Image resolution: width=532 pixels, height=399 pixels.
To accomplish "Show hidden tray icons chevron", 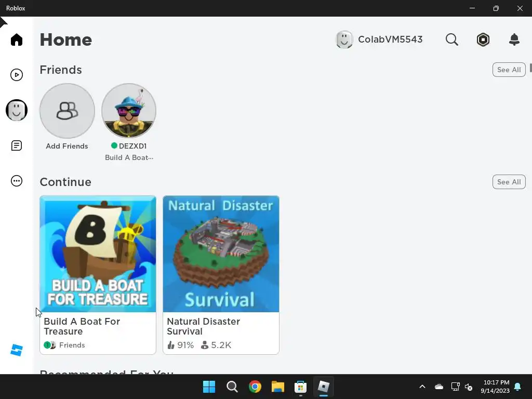I will pos(422,387).
